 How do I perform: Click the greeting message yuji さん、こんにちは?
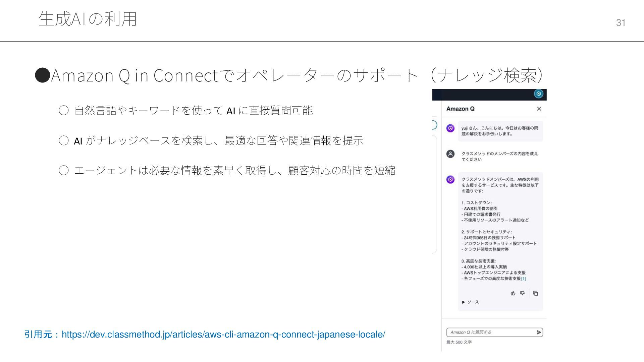point(500,131)
